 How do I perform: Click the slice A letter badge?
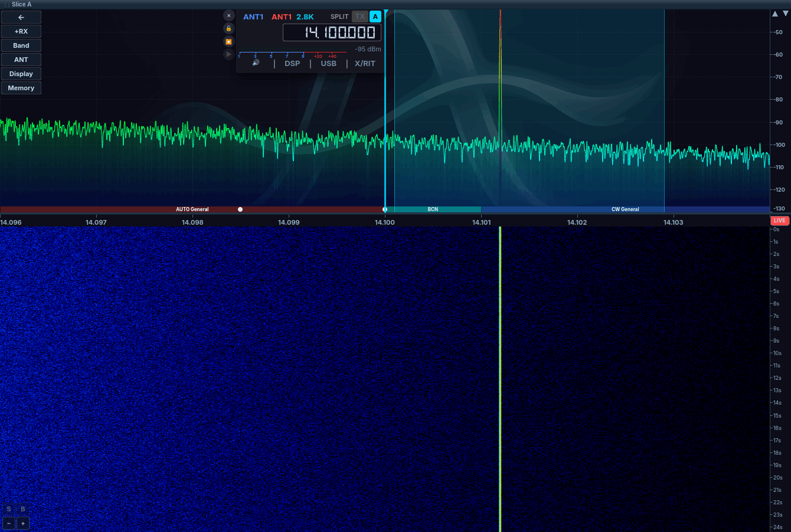pos(375,17)
